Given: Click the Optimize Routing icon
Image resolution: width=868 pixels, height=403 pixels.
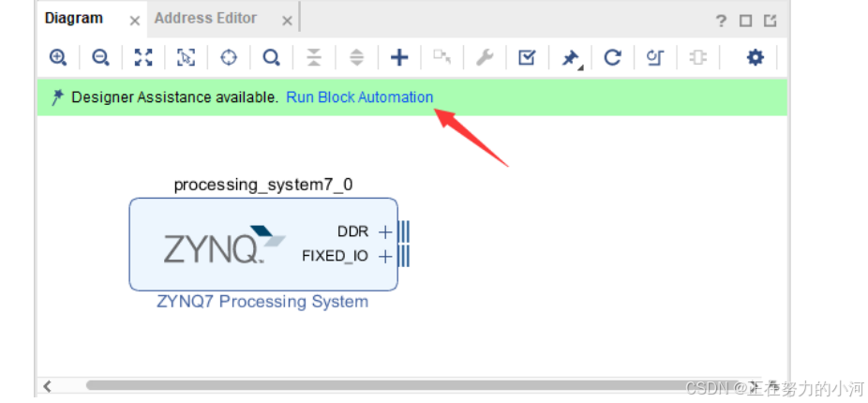Looking at the screenshot, I should pyautogui.click(x=655, y=57).
